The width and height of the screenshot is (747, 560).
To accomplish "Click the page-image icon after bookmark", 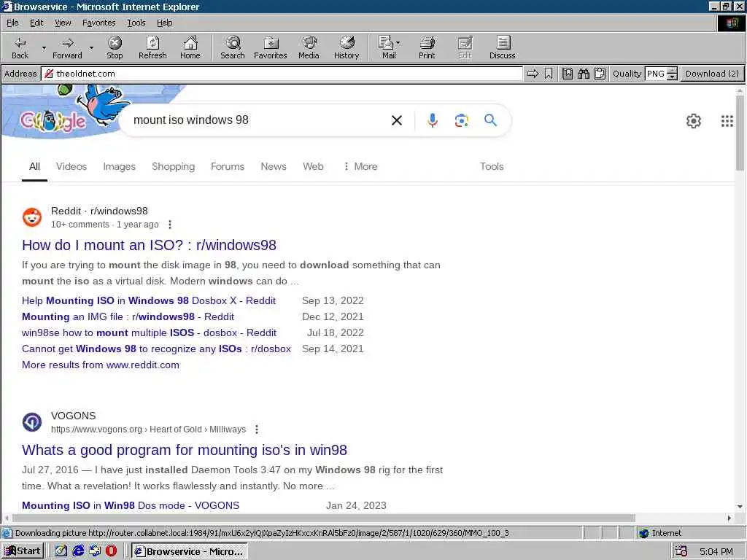I will tap(568, 74).
